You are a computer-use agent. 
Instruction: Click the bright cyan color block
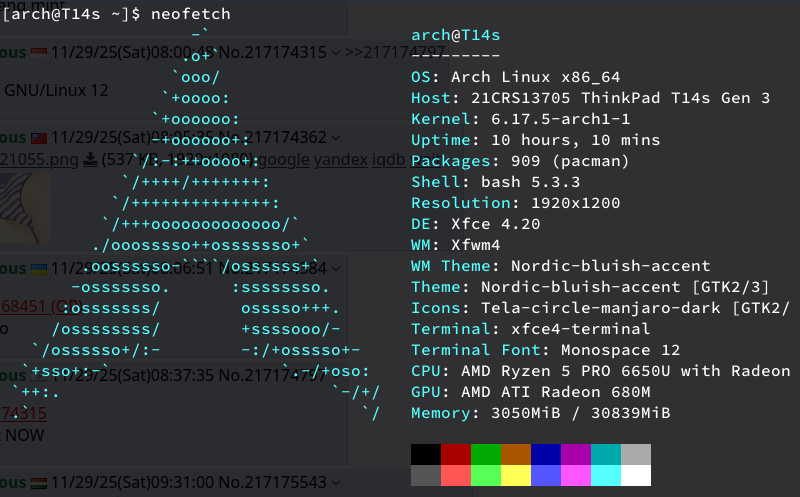pyautogui.click(x=606, y=475)
